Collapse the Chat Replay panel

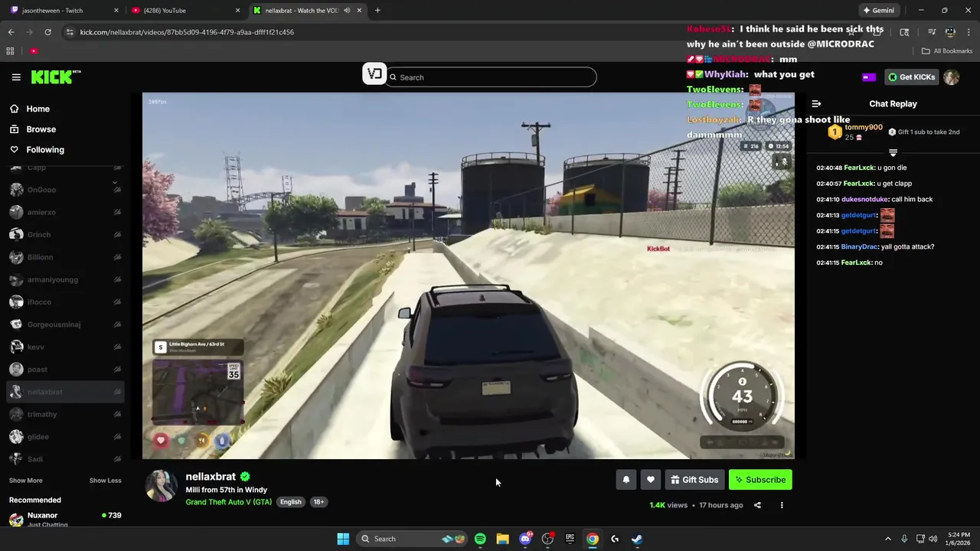pyautogui.click(x=816, y=104)
